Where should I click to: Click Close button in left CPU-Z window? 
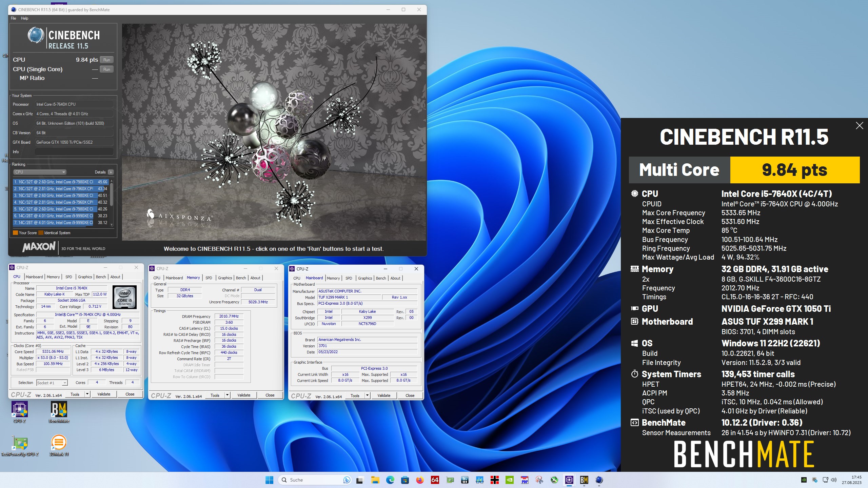pyautogui.click(x=130, y=394)
